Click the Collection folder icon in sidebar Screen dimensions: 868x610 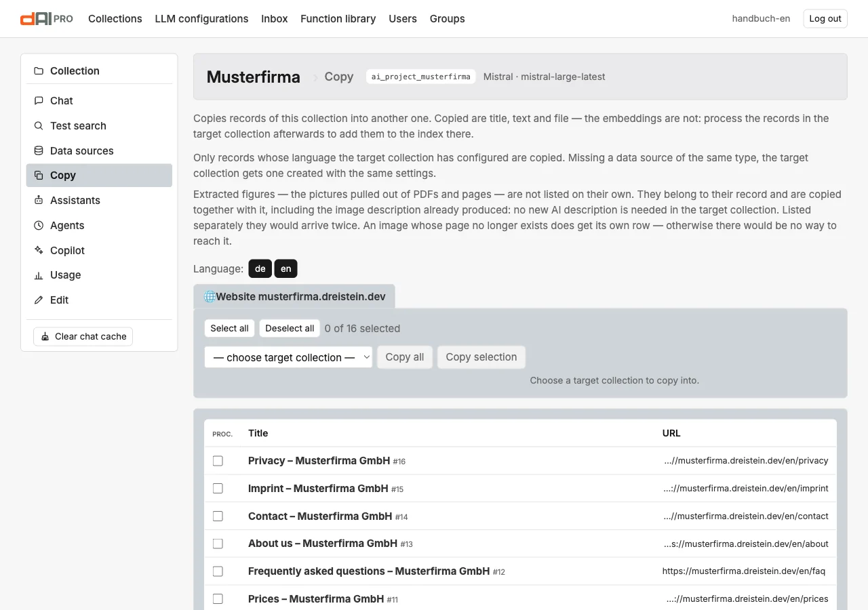coord(39,71)
